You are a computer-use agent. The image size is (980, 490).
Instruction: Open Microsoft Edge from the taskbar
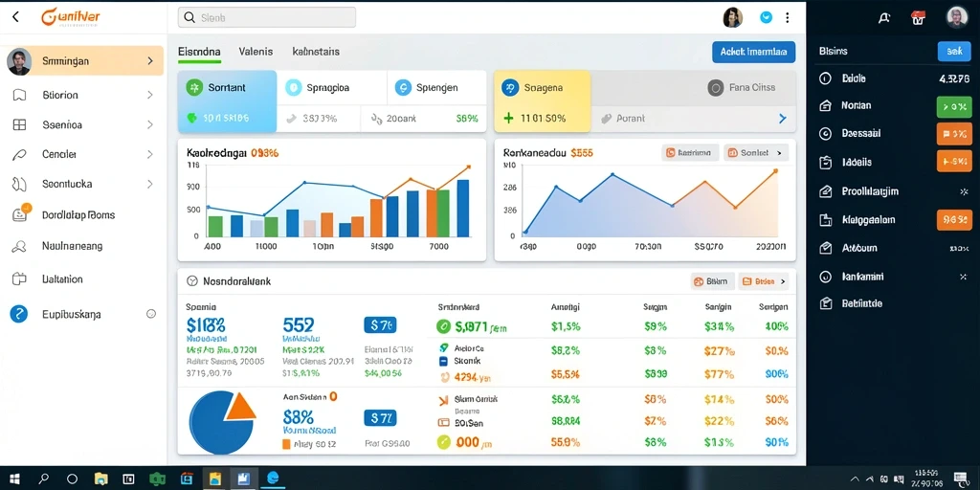(x=273, y=479)
